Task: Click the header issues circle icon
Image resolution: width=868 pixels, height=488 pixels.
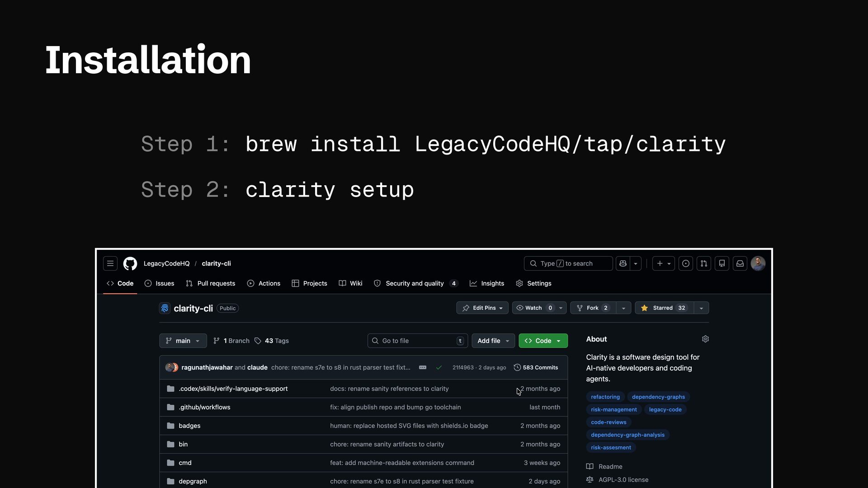Action: click(x=686, y=263)
